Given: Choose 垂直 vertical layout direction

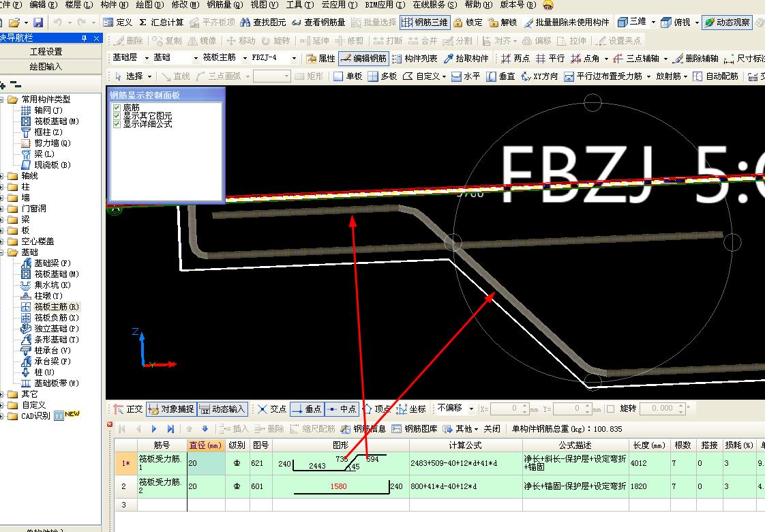Looking at the screenshot, I should coord(500,76).
